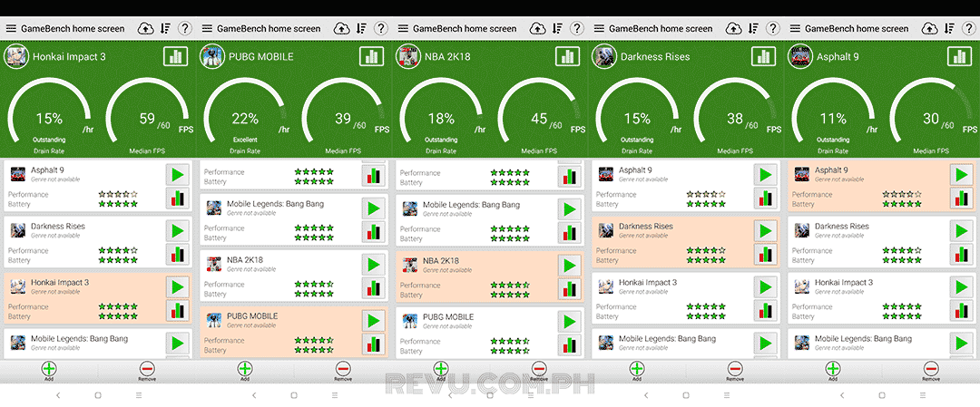
Task: Open NBA 2K18 stats chart on PUBG MOBILE screen
Action: coord(374,287)
